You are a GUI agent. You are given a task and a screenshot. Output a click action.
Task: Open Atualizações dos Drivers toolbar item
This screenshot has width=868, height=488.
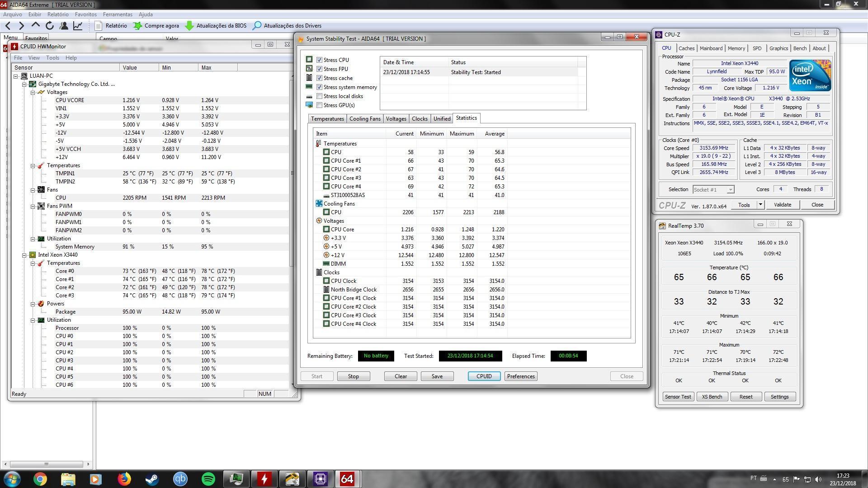(x=287, y=26)
